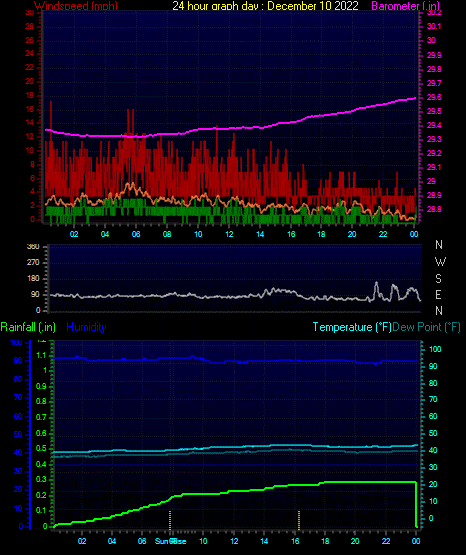
Task: Click the 20 hour label on bottom graph
Action: click(355, 541)
